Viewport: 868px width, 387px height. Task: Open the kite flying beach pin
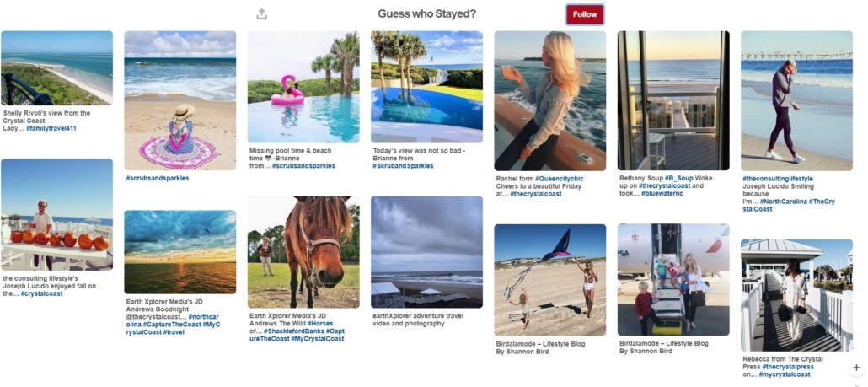[549, 280]
